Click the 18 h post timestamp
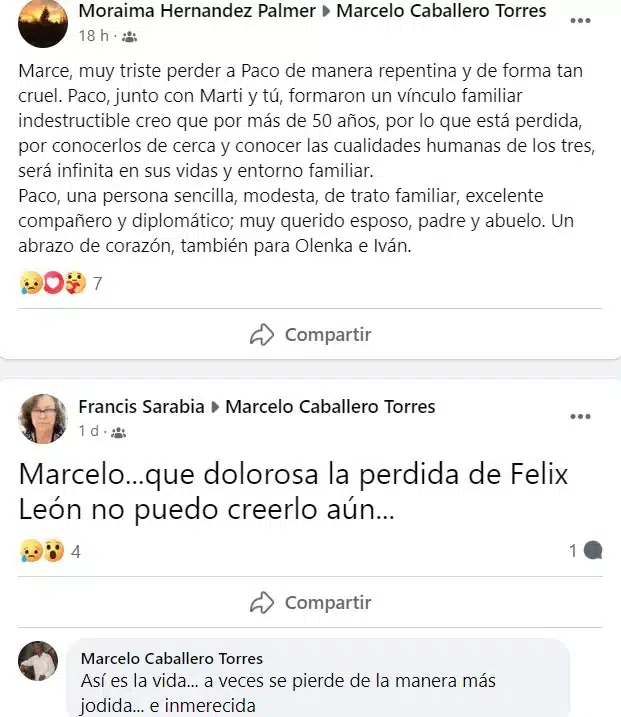Screen dimensions: 621x717 pyautogui.click(x=93, y=36)
